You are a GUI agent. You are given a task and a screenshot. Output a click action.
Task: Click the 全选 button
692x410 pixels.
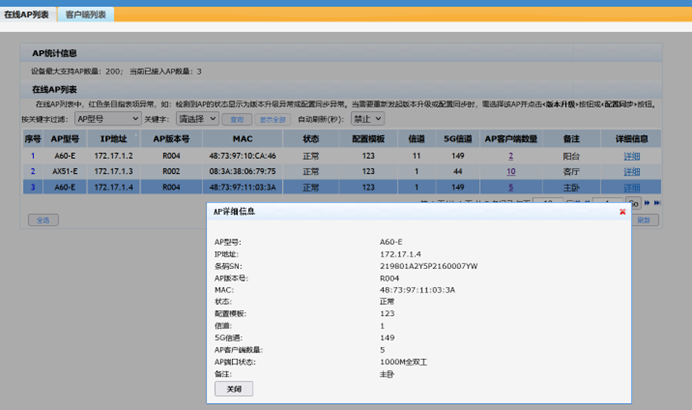coord(43,220)
